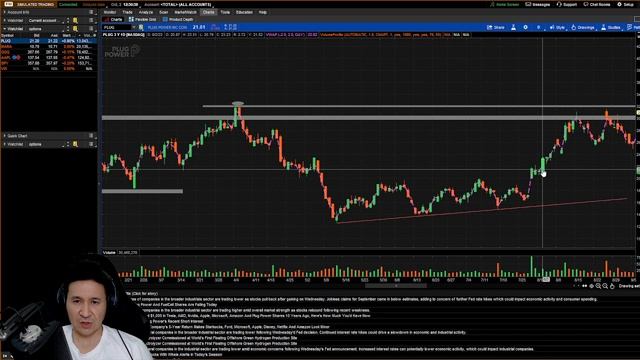The width and height of the screenshot is (640, 360).
Task: Click the pan hand tool icon
Action: pyautogui.click(x=612, y=286)
